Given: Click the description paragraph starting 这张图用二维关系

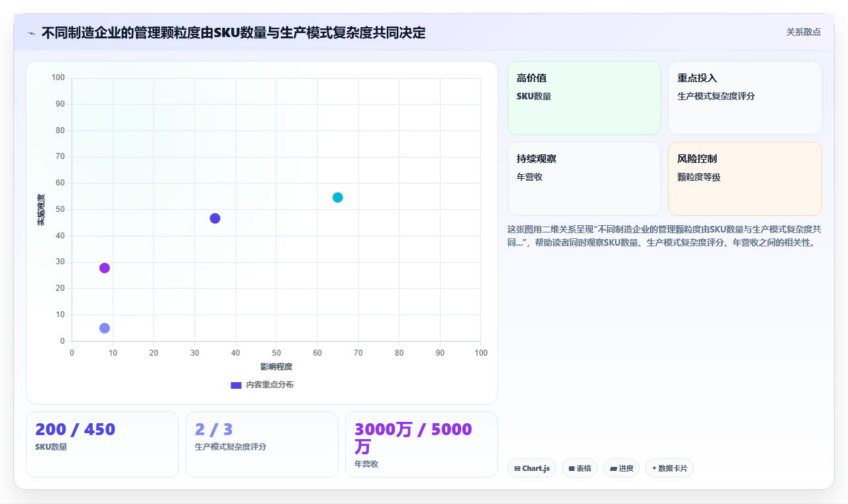Looking at the screenshot, I should tap(664, 236).
